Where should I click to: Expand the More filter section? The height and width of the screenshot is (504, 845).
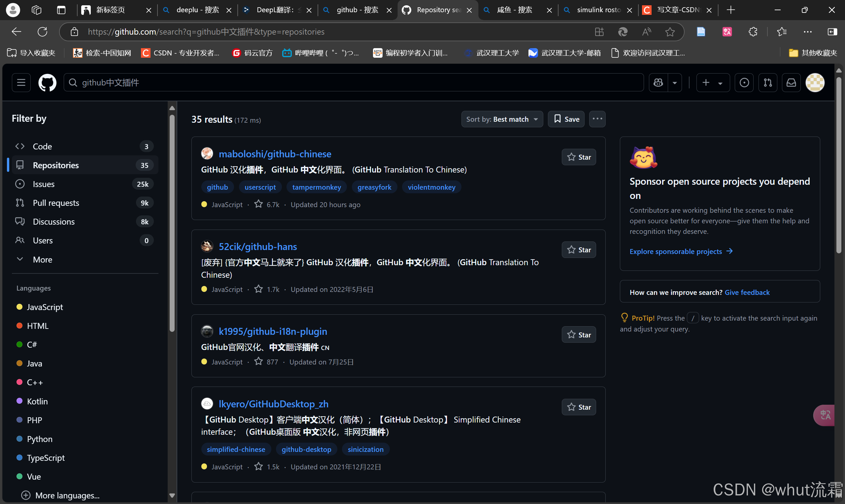click(43, 259)
